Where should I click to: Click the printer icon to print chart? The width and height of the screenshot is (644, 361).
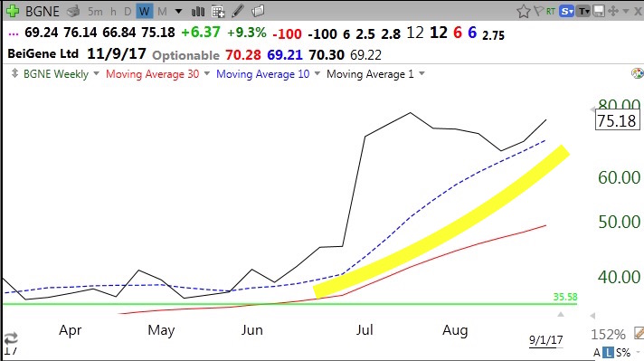pyautogui.click(x=73, y=11)
